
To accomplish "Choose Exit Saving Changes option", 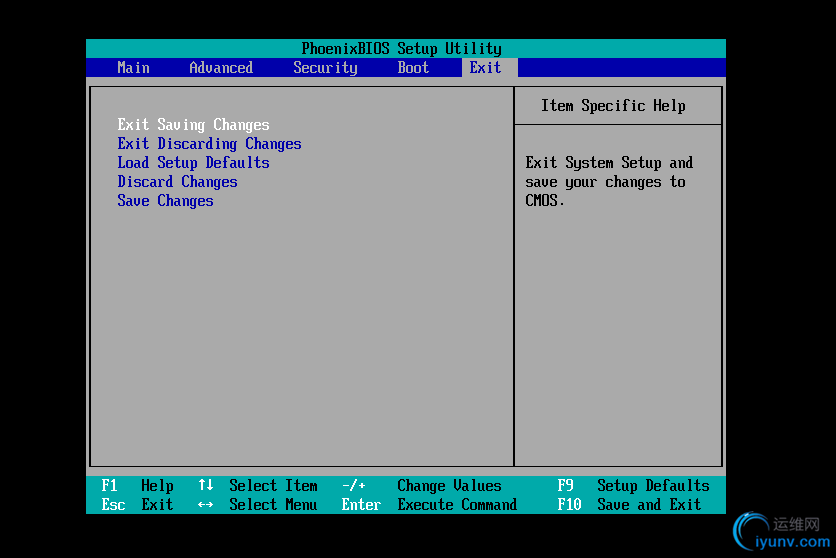I will click(194, 125).
